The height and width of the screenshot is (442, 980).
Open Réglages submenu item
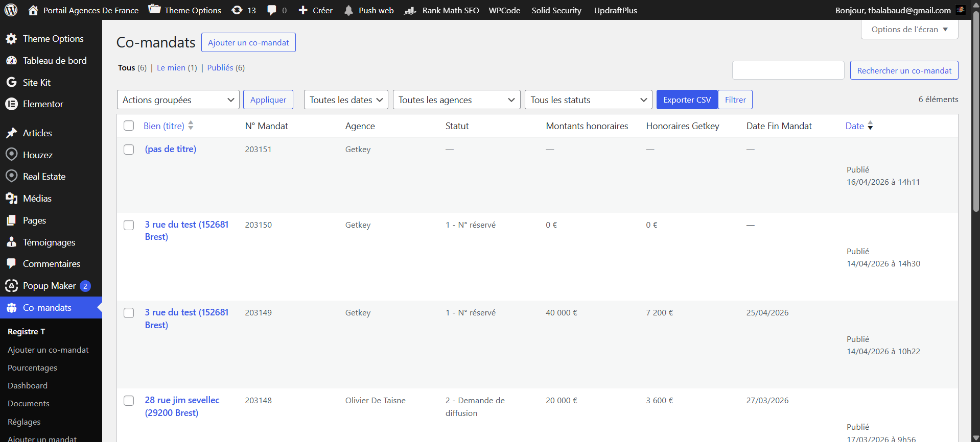pos(24,422)
